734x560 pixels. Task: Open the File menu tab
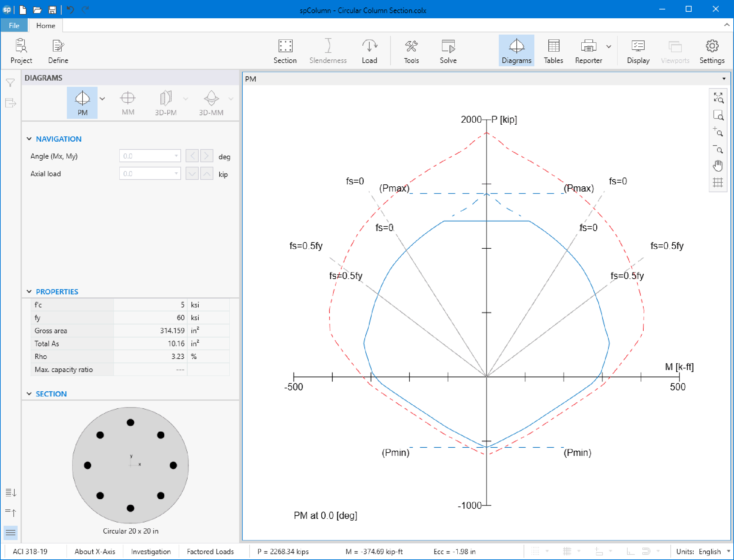14,25
